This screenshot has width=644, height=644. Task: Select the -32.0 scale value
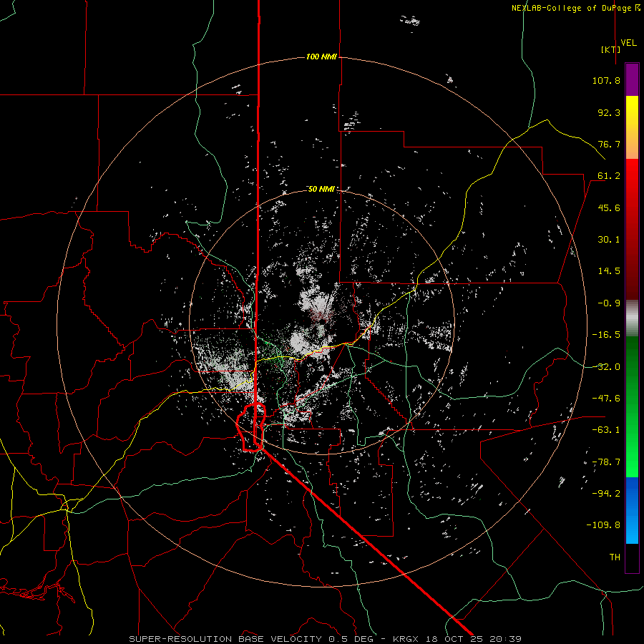[x=606, y=367]
